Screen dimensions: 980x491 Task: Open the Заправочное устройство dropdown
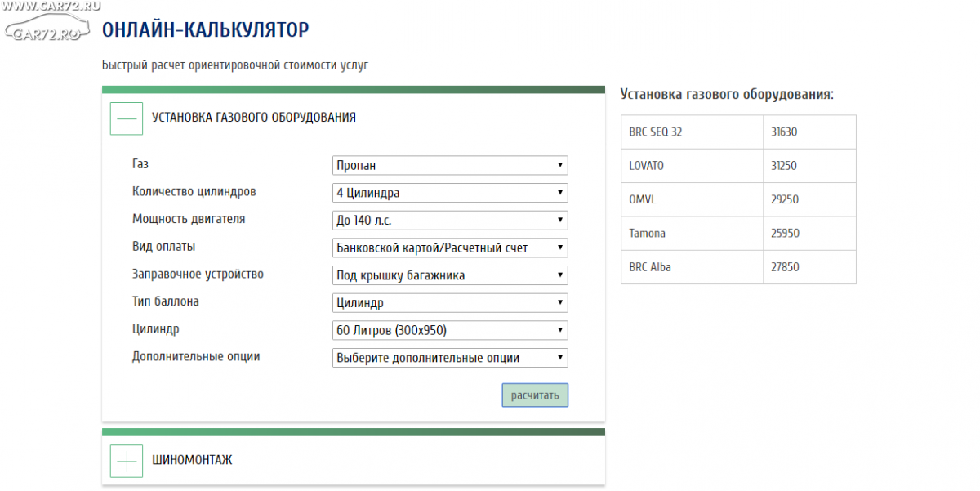(x=450, y=275)
